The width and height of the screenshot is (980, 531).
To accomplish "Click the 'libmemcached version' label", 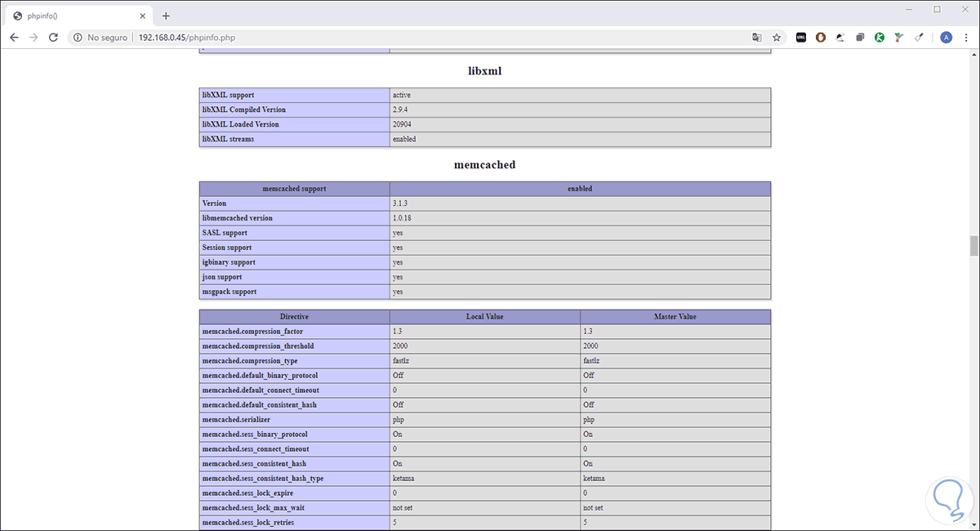I will point(238,218).
